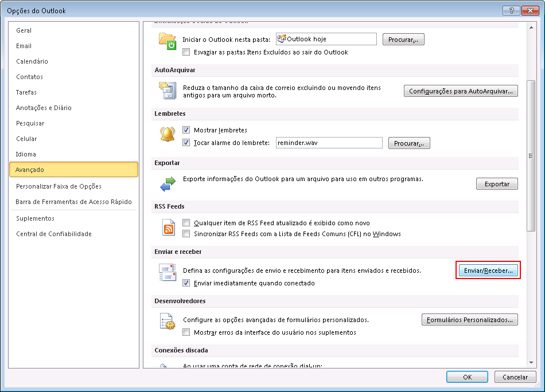The width and height of the screenshot is (545, 392).
Task: Select the Idioma category
Action: coord(73,154)
